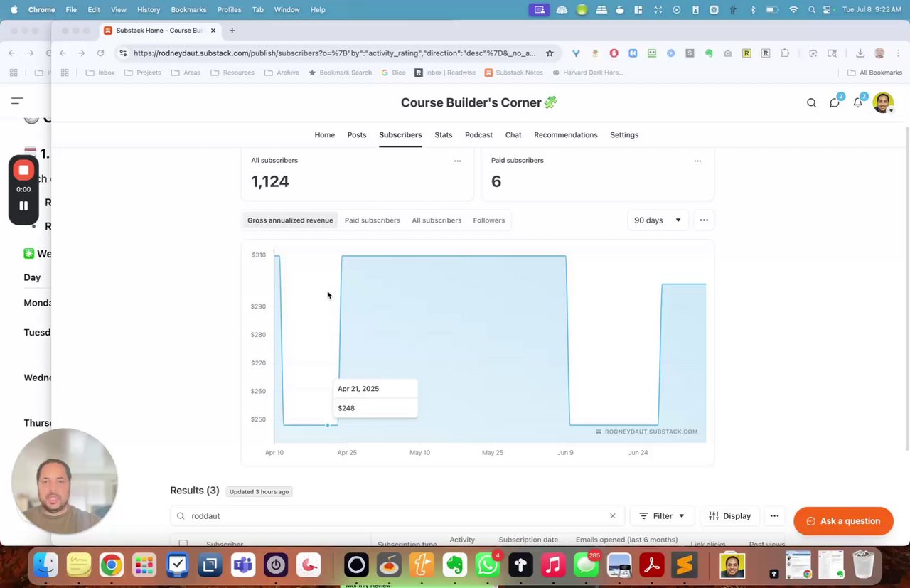Pause the screen recording
The width and height of the screenshot is (910, 588).
23,205
